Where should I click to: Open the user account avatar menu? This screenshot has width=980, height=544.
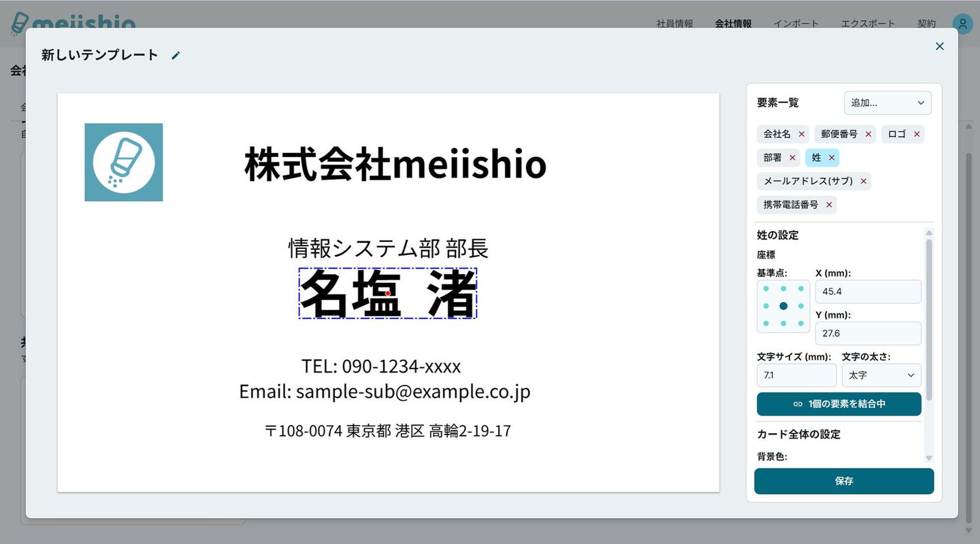[x=962, y=24]
